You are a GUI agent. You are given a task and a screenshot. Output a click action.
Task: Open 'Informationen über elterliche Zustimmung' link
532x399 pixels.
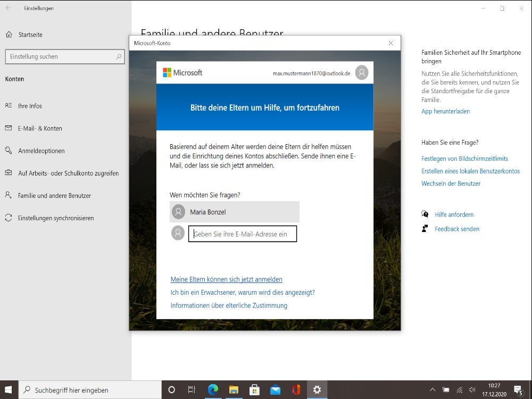pyautogui.click(x=229, y=305)
